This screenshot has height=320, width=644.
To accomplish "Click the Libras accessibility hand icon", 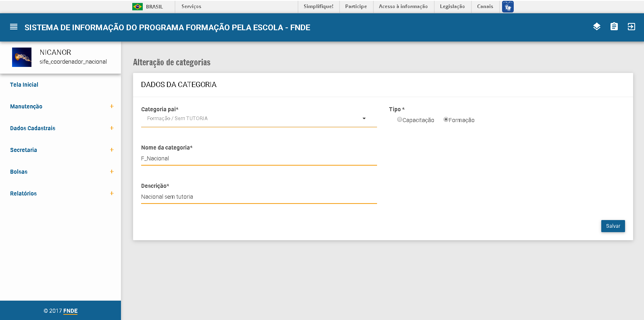I will click(x=508, y=6).
